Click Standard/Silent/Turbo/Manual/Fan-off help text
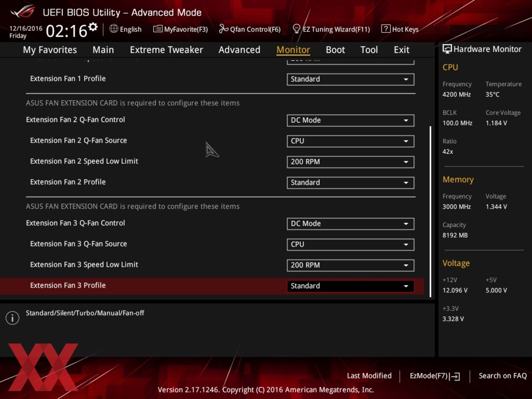 pyautogui.click(x=85, y=313)
